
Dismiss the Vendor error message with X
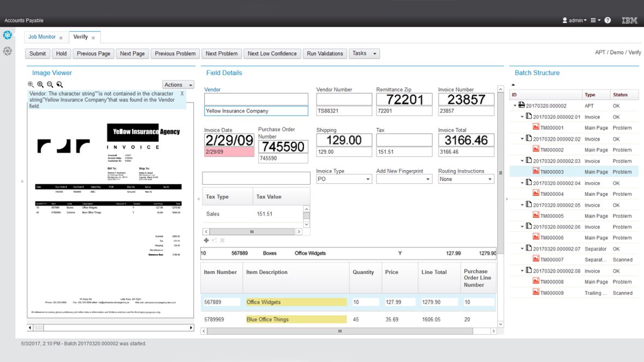tap(182, 94)
